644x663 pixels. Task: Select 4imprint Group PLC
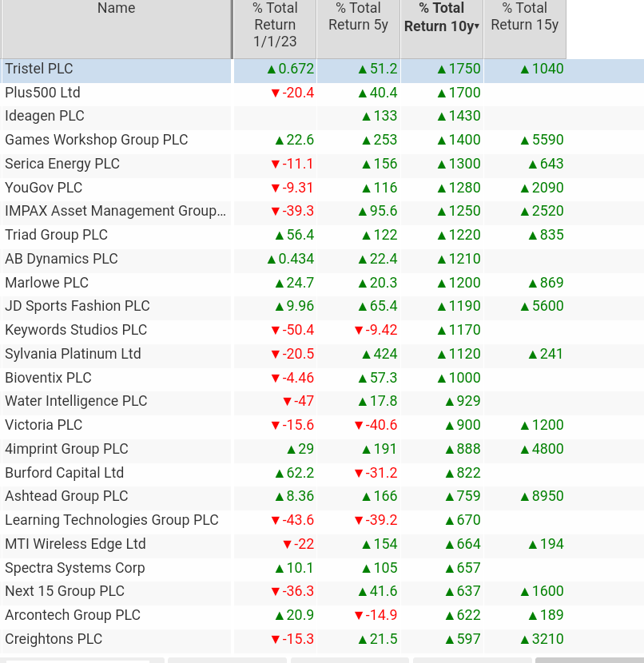[x=66, y=449]
